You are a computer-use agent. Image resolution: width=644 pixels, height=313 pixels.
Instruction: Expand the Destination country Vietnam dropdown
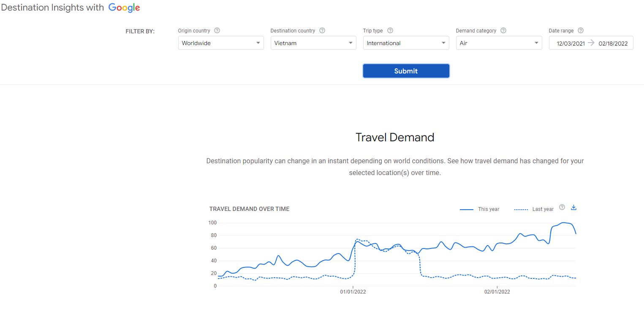pyautogui.click(x=313, y=43)
